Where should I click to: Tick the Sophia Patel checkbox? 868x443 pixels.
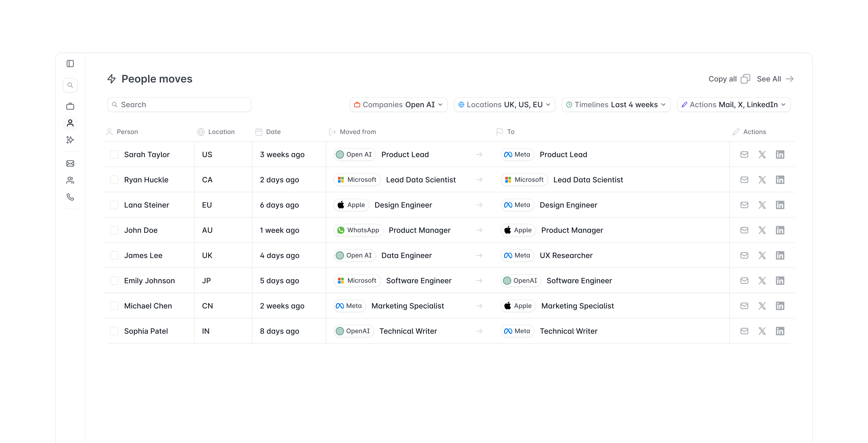(114, 331)
